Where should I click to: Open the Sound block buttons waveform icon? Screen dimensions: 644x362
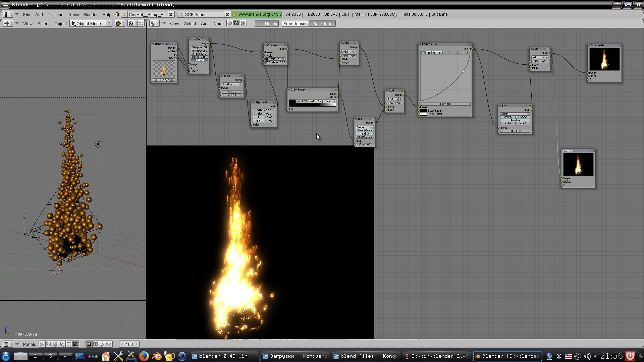[x=109, y=344]
